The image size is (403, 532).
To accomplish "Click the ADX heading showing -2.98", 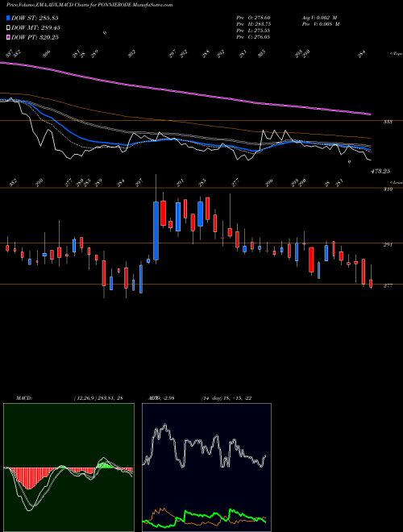I will (161, 398).
